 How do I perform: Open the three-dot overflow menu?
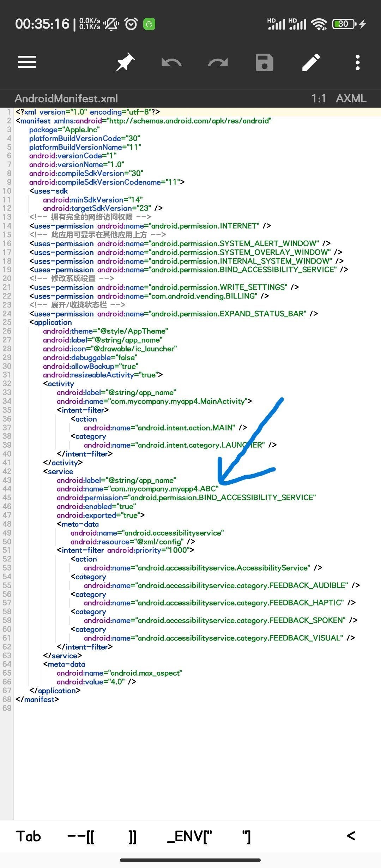(x=357, y=62)
